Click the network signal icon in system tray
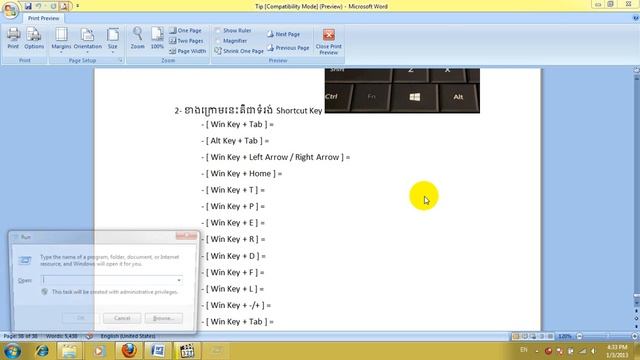The height and width of the screenshot is (360, 640). click(x=583, y=351)
